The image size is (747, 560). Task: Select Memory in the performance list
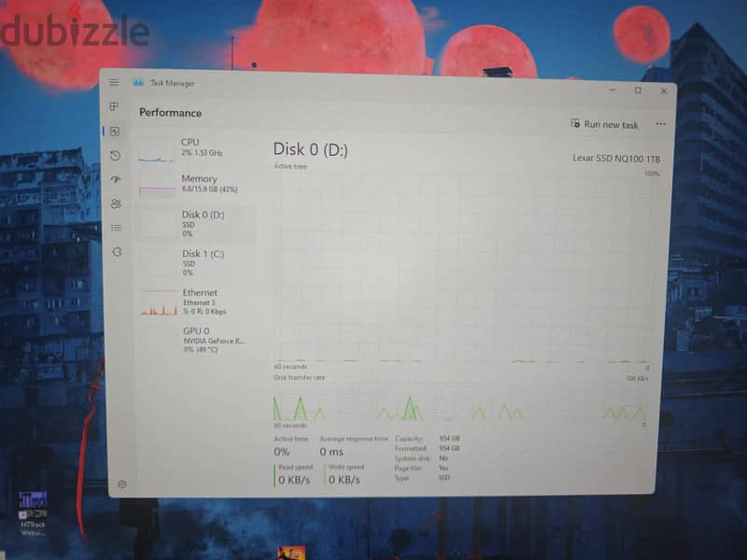[195, 184]
